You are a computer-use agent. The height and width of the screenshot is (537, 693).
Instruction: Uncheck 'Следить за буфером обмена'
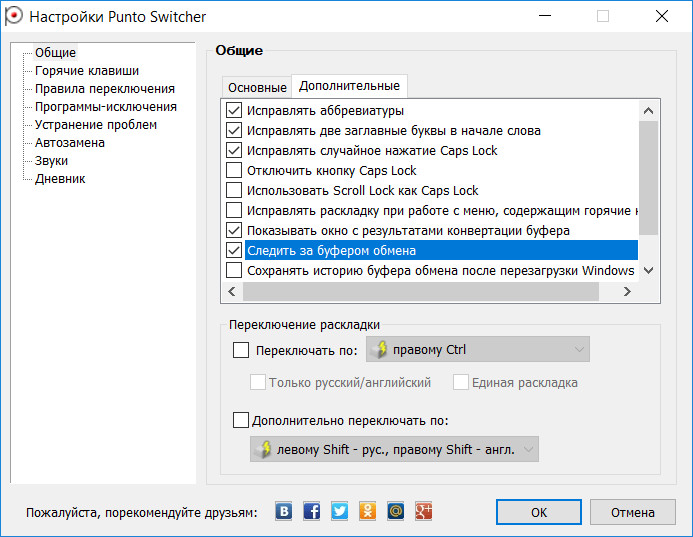coord(234,250)
